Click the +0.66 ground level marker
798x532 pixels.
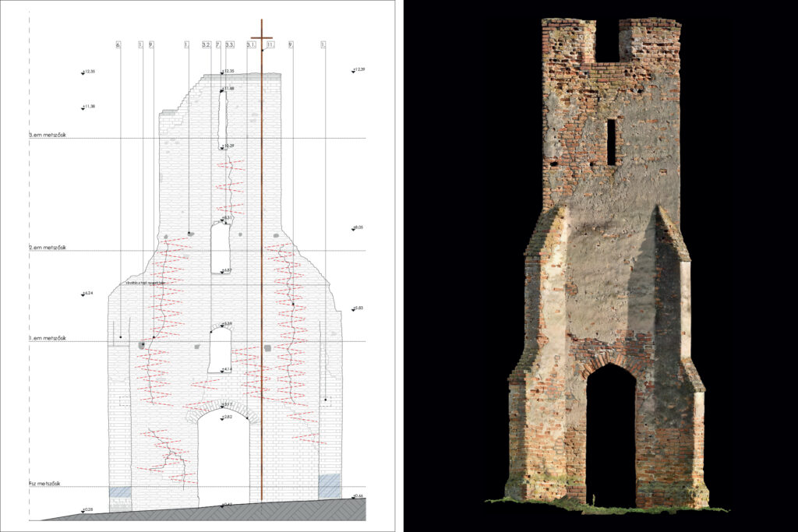click(358, 496)
